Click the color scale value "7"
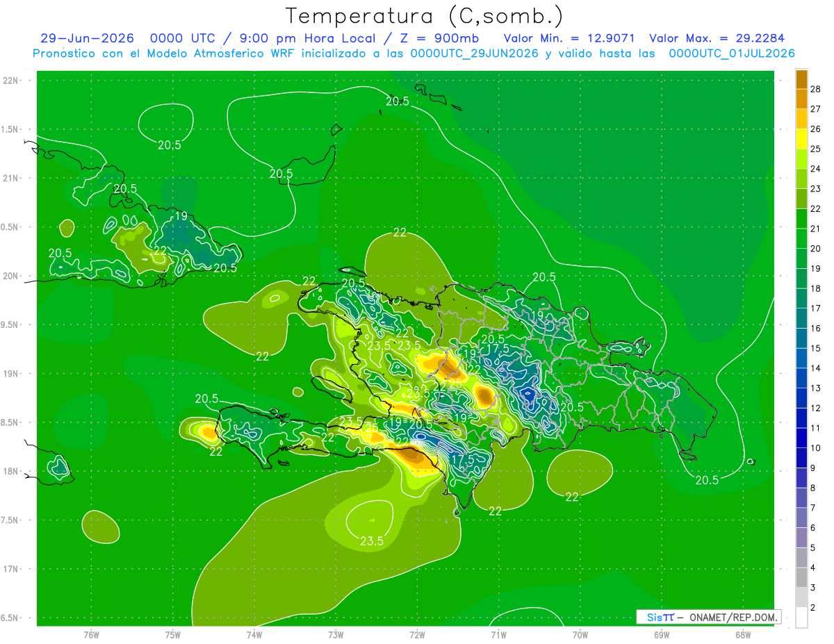 coord(814,509)
